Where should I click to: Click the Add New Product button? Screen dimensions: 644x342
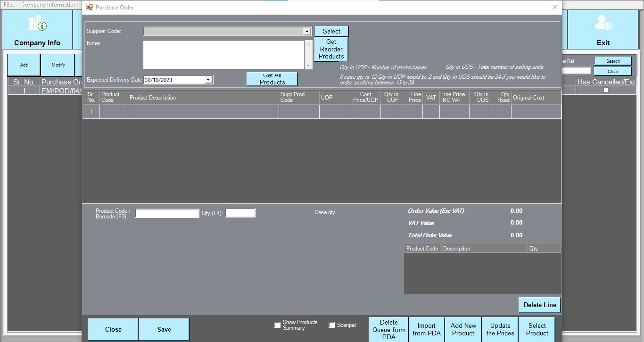[x=463, y=329]
